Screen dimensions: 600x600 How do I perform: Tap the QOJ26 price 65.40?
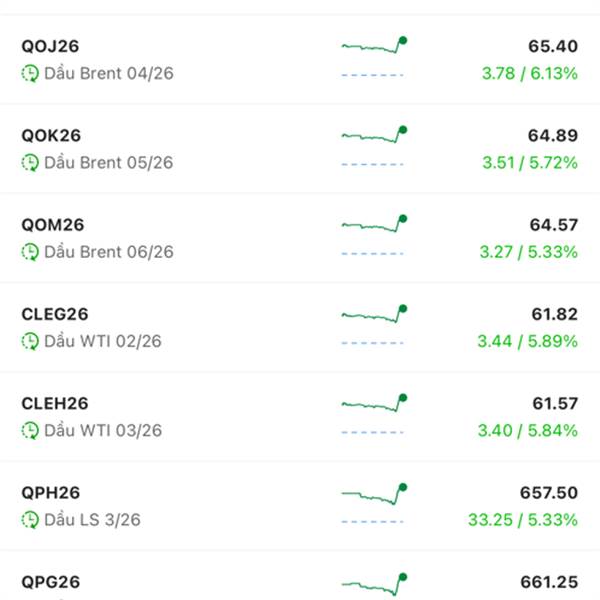tap(553, 46)
